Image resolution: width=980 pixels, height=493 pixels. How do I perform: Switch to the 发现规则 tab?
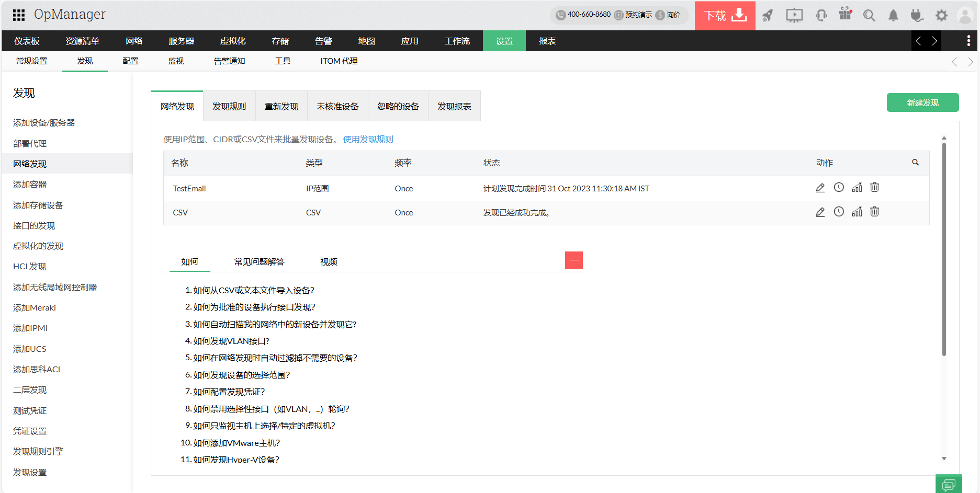229,107
